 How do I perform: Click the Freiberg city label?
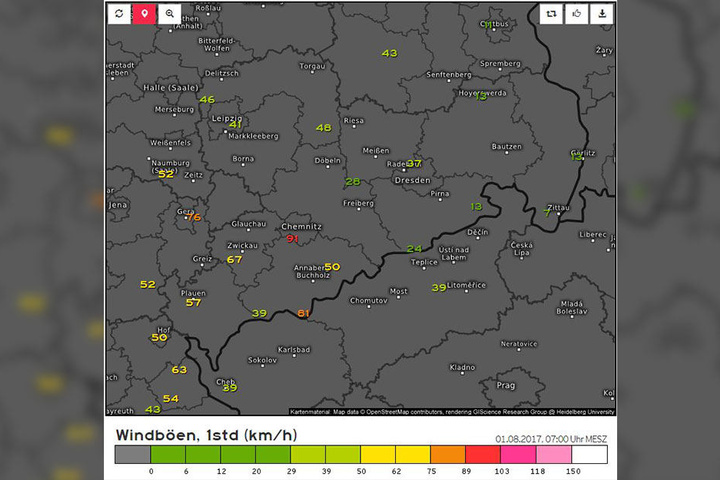coord(358,203)
